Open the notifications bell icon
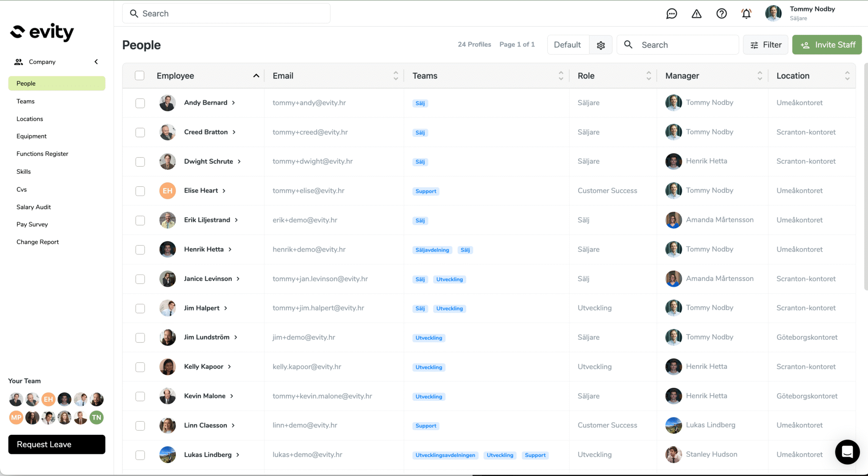 point(746,14)
